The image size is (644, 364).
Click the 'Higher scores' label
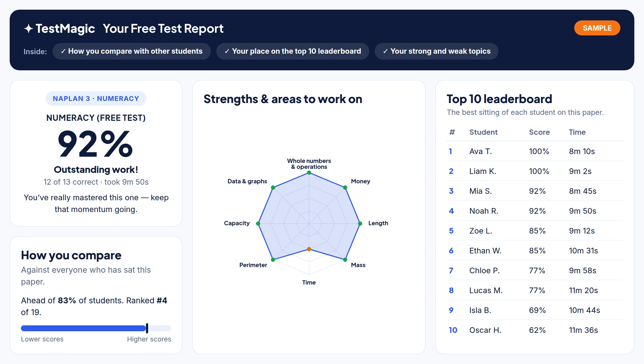coord(149,339)
